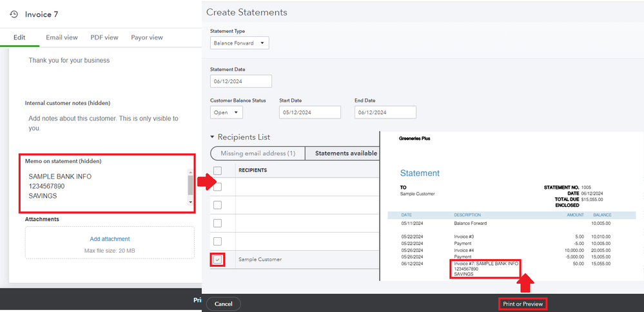Click the memo scrollbar down arrow
Viewport: 644px width, 312px height.
point(190,202)
